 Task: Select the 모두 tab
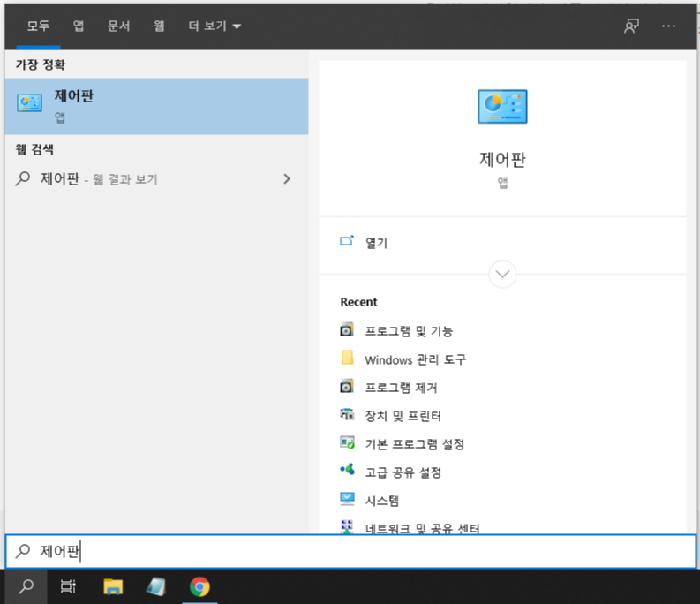(x=38, y=26)
